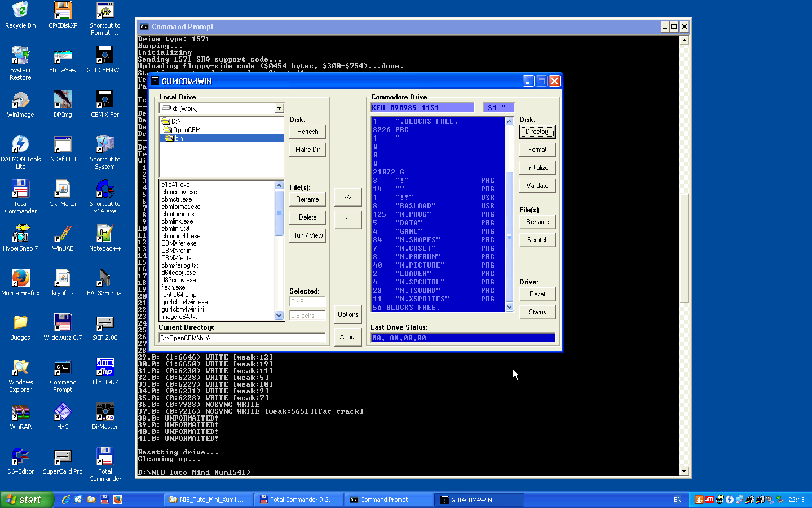Open DirMaster desktop icon
The image size is (812, 508).
click(x=105, y=417)
